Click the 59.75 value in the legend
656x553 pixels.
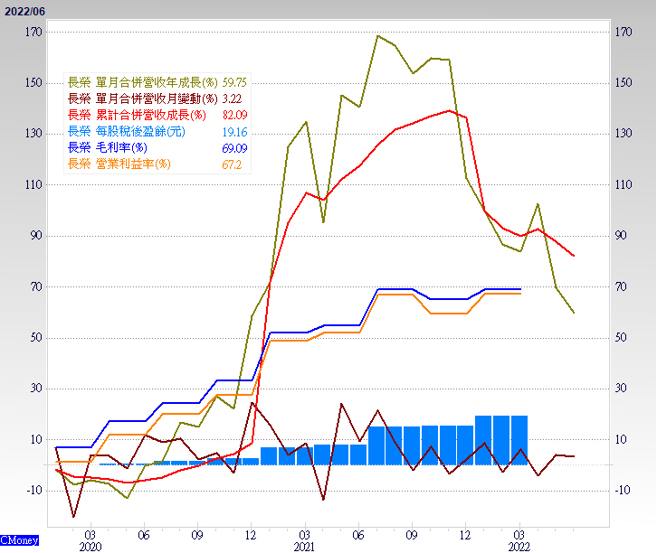235,82
